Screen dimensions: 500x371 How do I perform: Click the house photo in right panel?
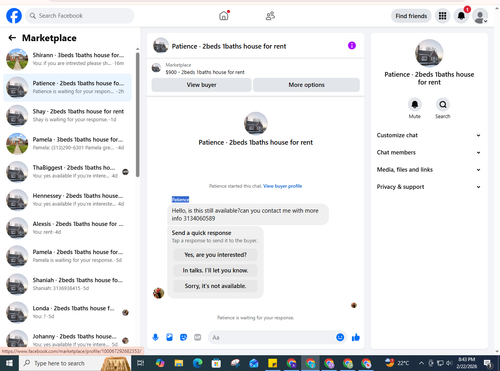tap(429, 53)
